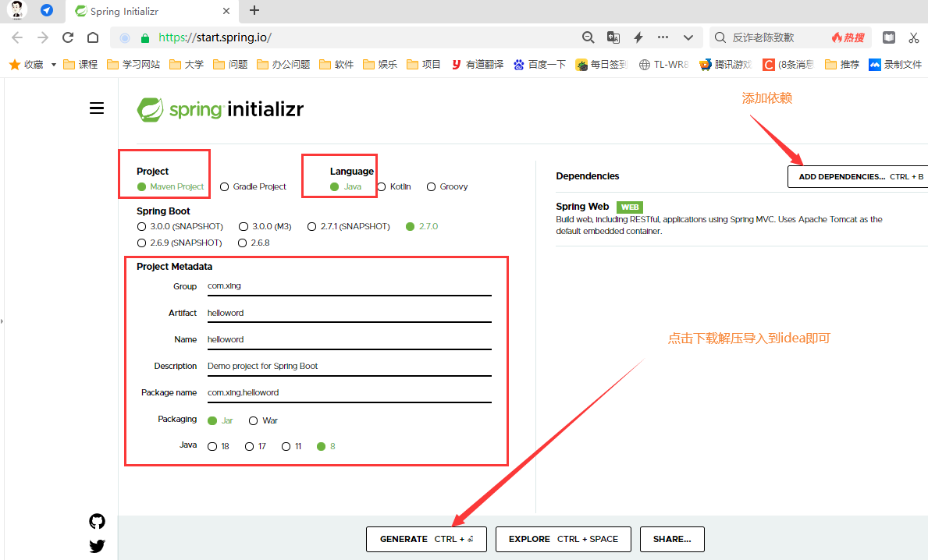
Task: Open the 办公问题 bookmark folder
Action: [x=283, y=65]
